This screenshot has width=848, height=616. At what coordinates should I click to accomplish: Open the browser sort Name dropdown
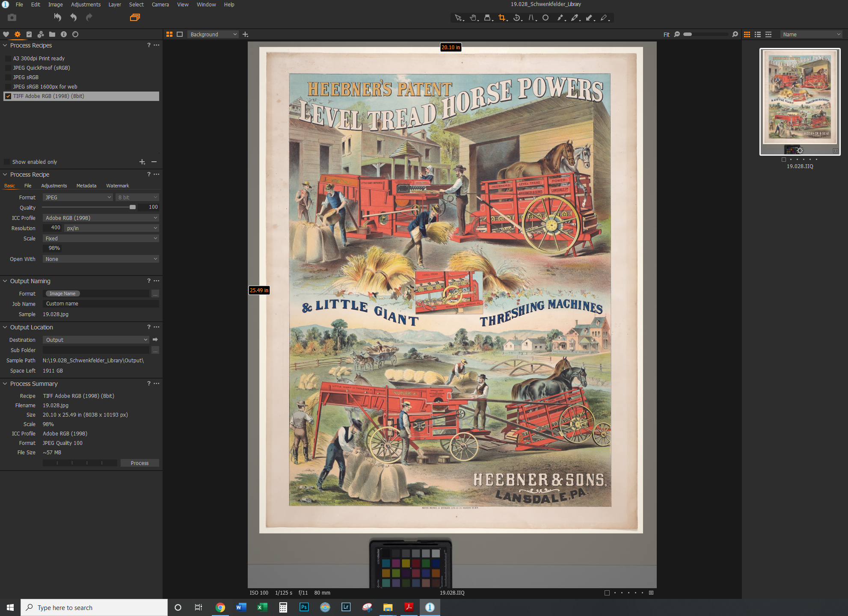(x=811, y=34)
